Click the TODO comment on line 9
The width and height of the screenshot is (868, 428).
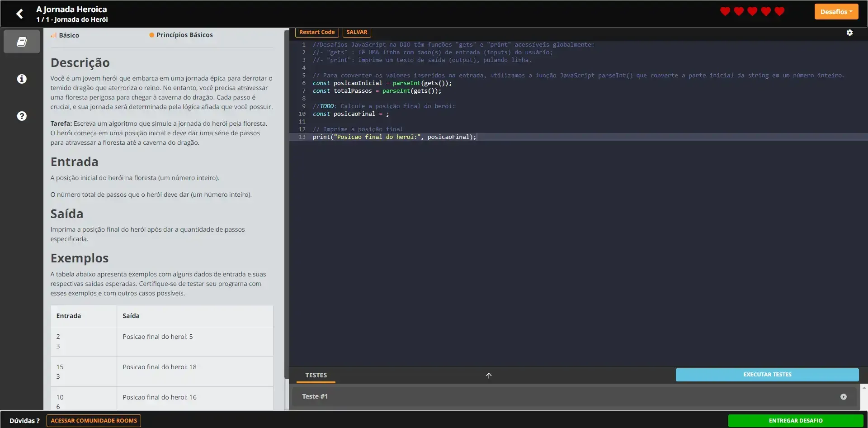(x=384, y=106)
